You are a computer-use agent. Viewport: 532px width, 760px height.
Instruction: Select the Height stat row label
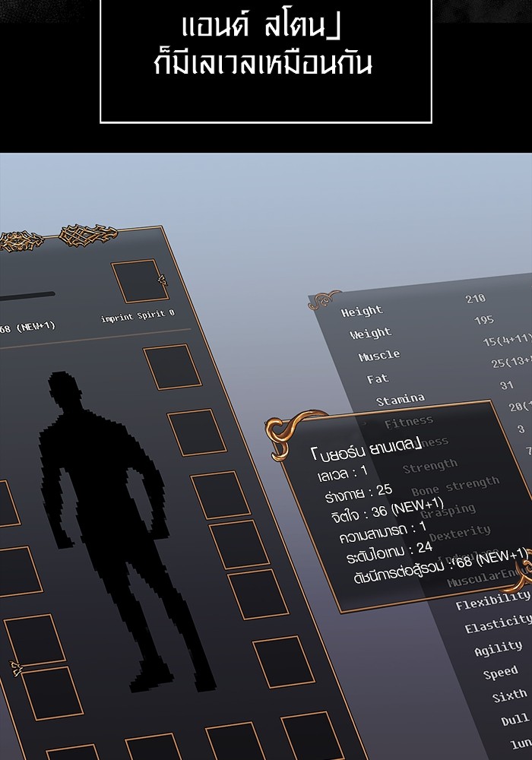[x=362, y=311]
